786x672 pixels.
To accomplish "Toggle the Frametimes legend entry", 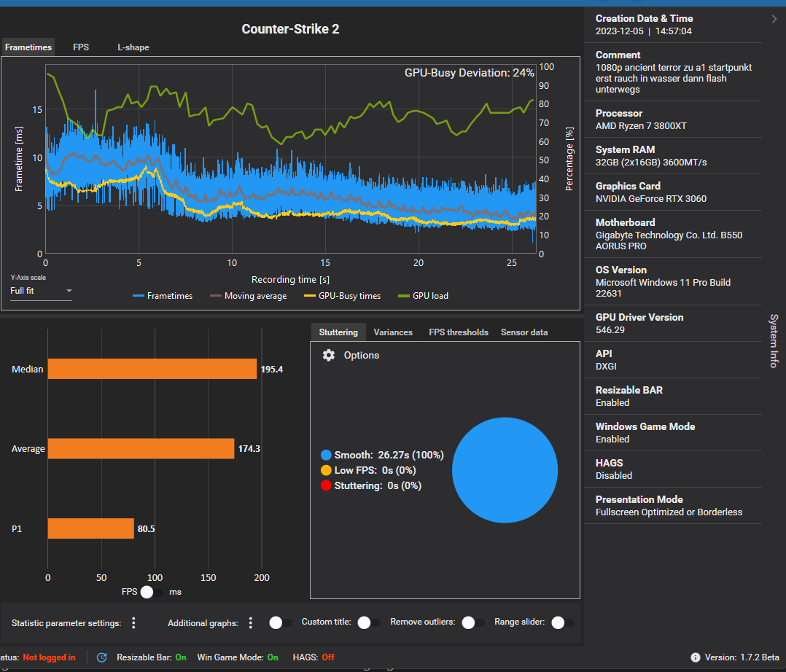I will [x=163, y=296].
